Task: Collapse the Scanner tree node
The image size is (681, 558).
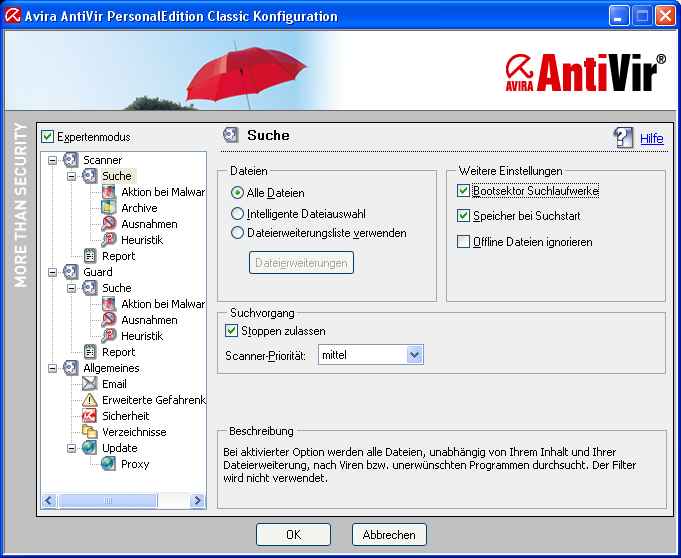Action: pos(52,160)
